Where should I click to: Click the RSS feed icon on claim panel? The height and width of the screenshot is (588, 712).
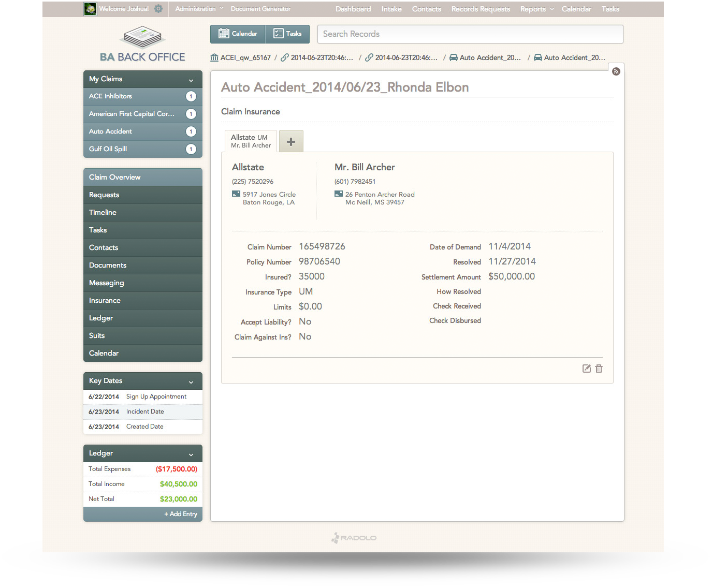point(616,71)
